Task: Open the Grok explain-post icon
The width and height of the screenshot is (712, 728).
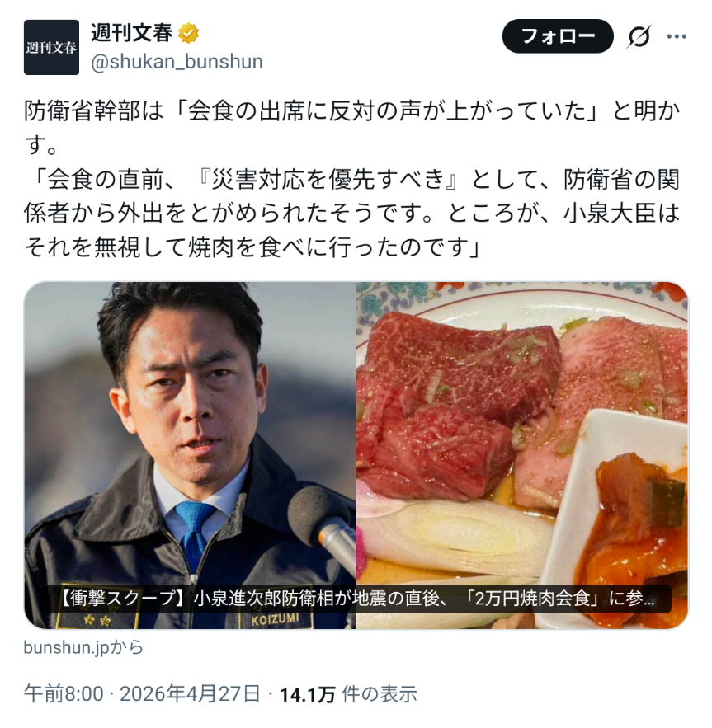Action: tap(639, 36)
